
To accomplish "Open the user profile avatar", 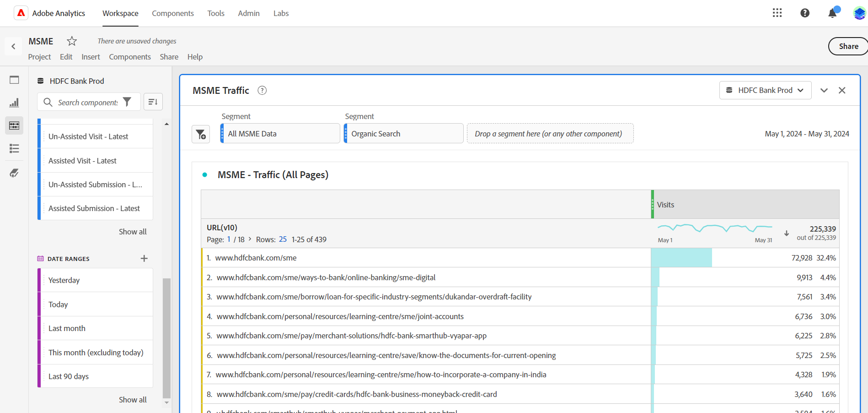I will tap(859, 13).
